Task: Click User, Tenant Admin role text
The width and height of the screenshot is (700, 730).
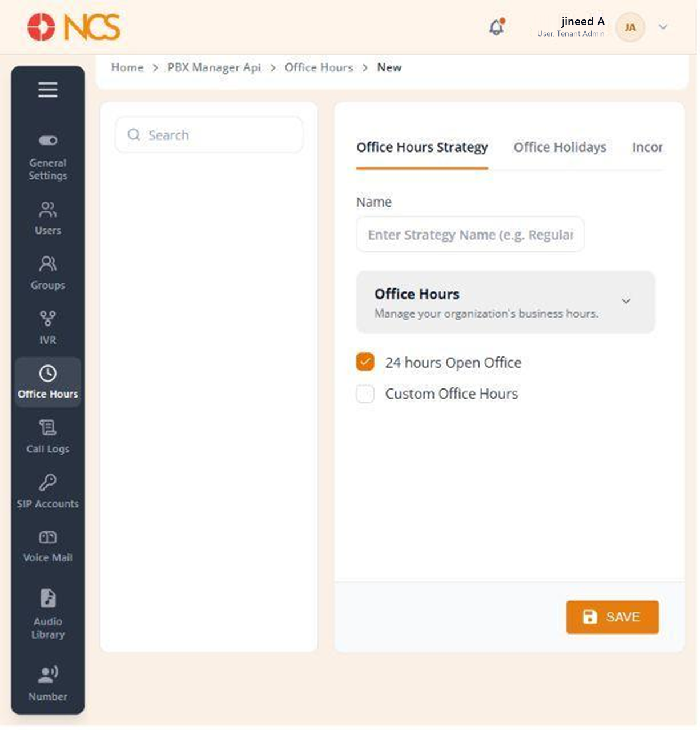Action: point(570,34)
